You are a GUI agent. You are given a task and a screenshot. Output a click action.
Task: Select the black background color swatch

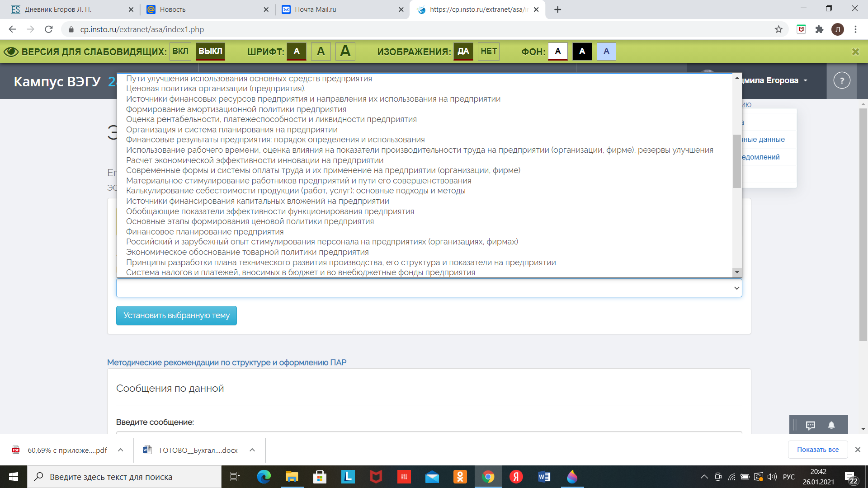point(582,51)
